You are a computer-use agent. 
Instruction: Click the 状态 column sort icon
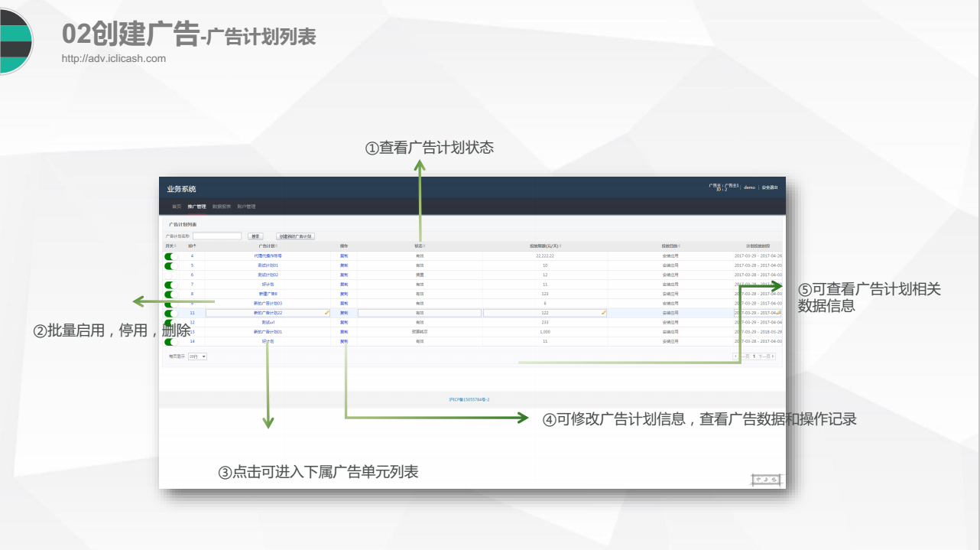pos(423,246)
